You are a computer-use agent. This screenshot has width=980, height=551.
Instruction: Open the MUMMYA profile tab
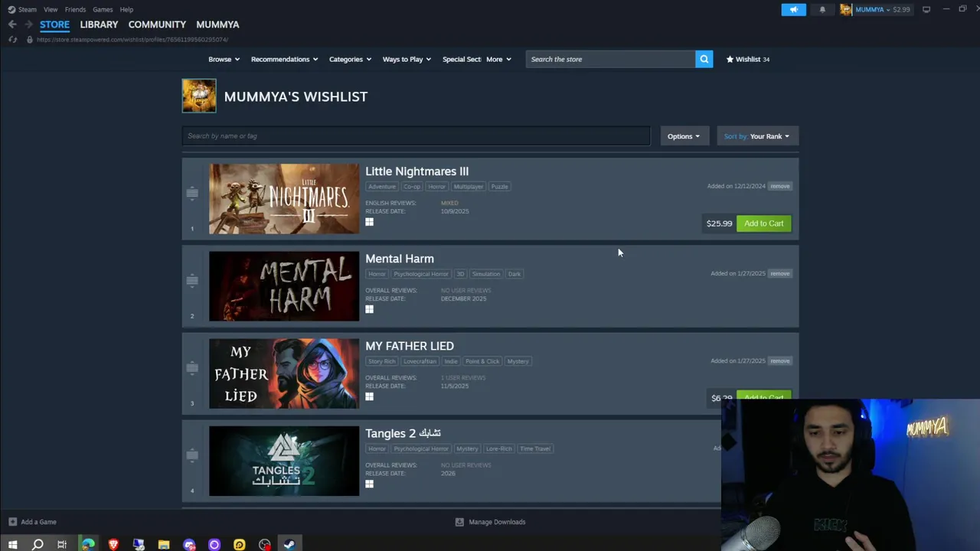(217, 24)
